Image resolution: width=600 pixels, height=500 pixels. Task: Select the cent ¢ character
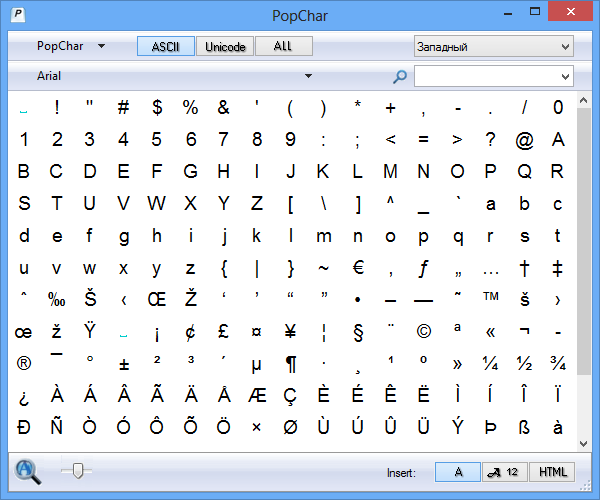(190, 332)
